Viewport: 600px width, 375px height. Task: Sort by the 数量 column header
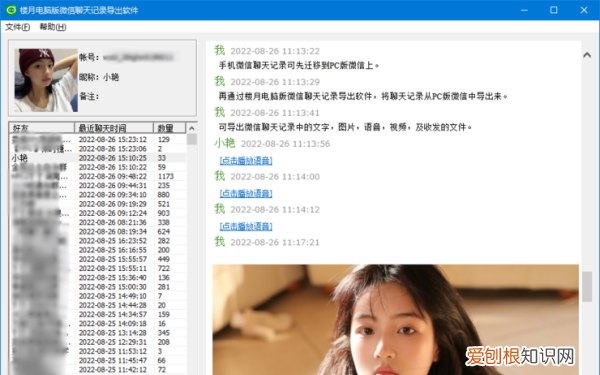tap(170, 128)
